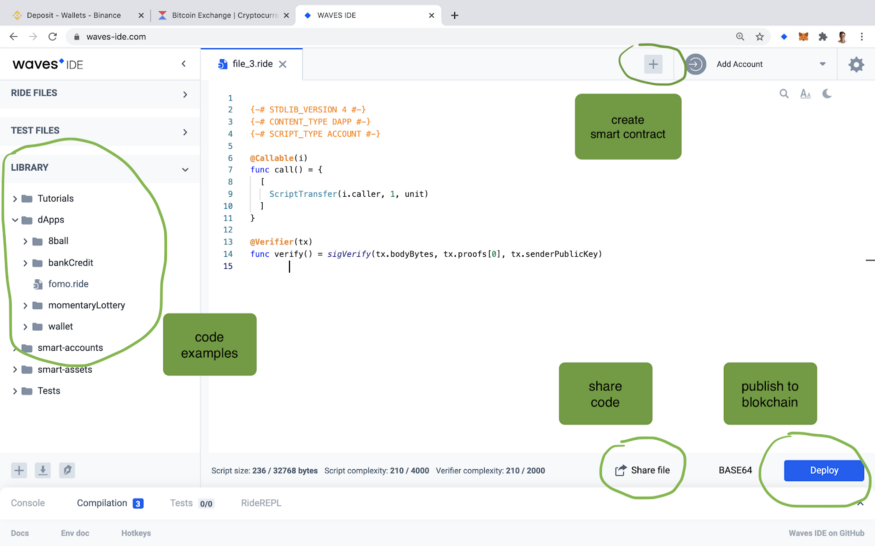
Task: Open the Waves Keeper extension icon
Action: click(x=783, y=37)
